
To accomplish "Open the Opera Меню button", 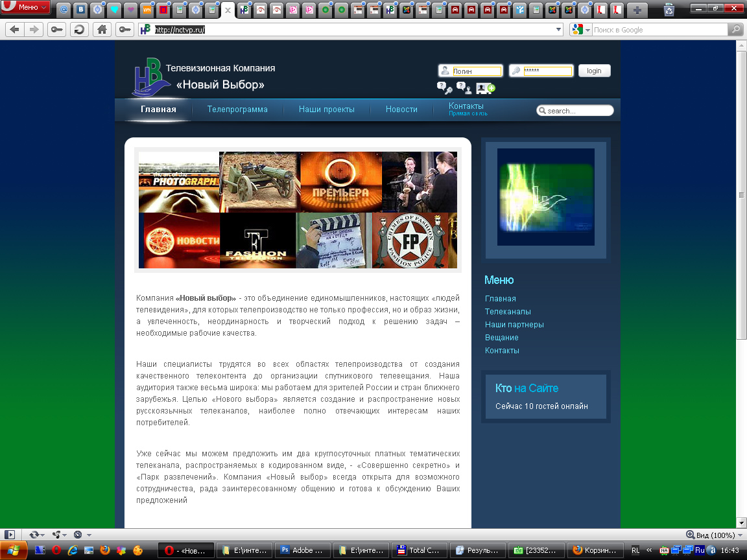I will click(x=25, y=7).
